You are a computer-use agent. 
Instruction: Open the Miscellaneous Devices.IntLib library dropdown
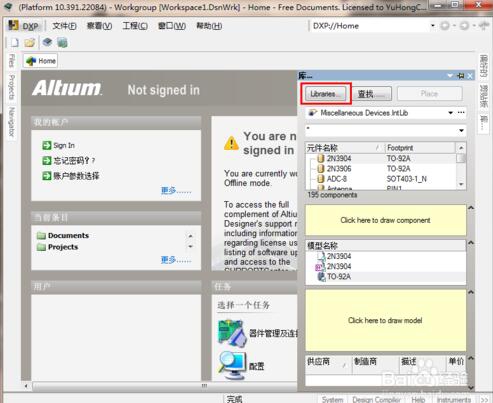(x=451, y=113)
